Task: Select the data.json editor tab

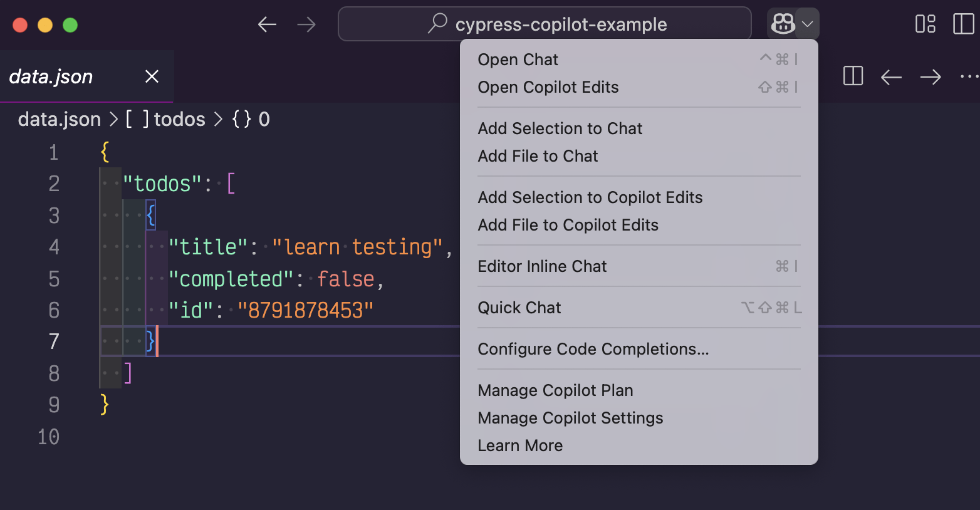Action: tap(86, 76)
